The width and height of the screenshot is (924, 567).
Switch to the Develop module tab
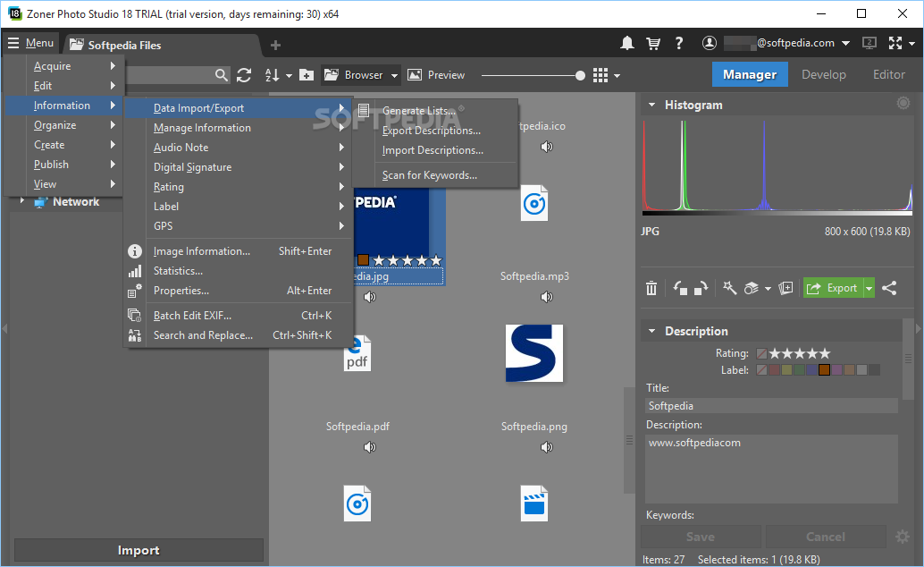823,74
